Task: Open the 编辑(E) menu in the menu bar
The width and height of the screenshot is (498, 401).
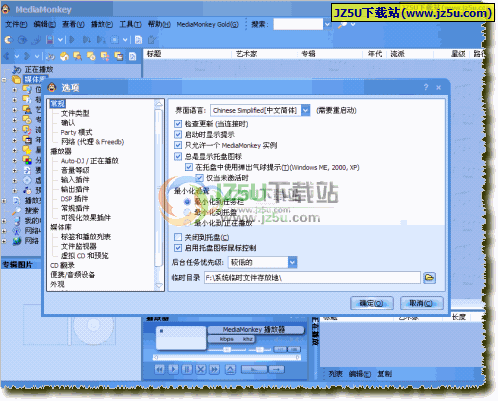Action: [x=45, y=24]
